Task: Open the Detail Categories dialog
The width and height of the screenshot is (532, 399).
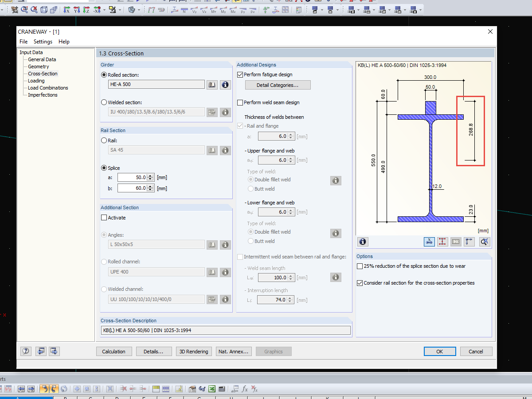Action: [278, 85]
